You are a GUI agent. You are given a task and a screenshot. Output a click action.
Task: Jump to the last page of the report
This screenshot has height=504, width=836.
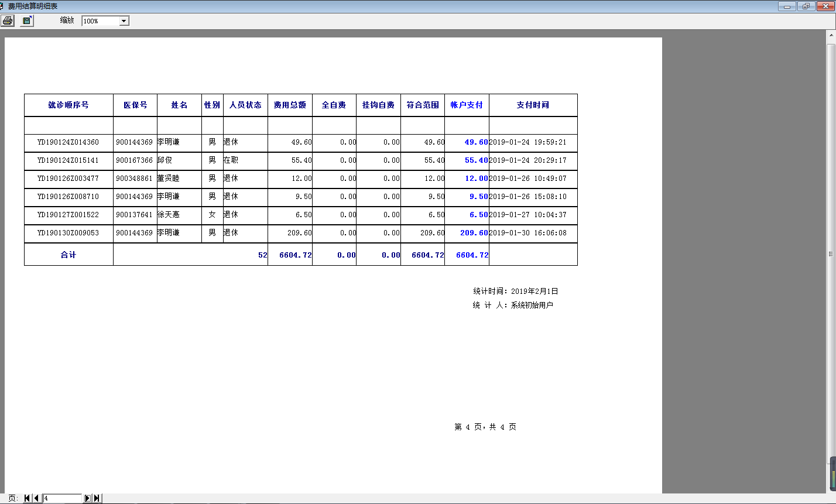tap(97, 498)
